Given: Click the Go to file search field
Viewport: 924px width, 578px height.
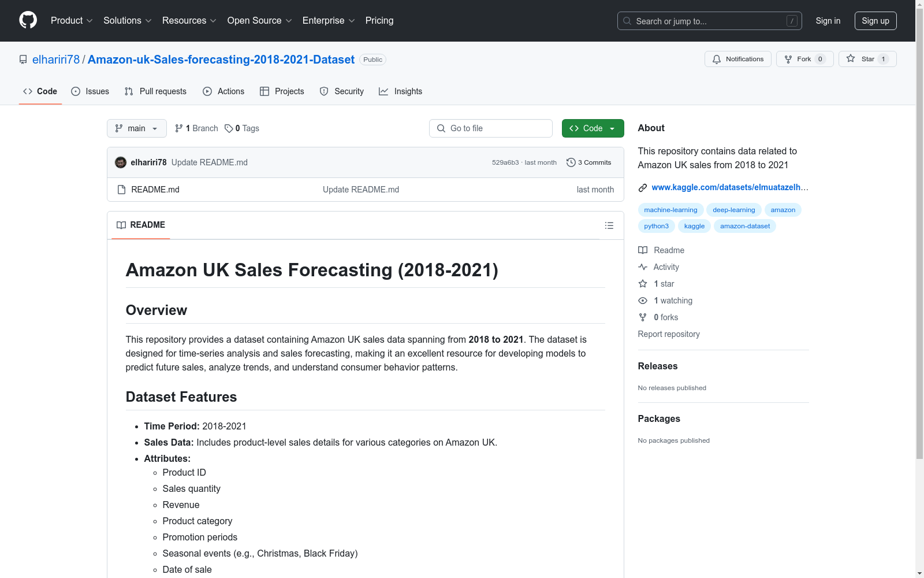Looking at the screenshot, I should point(490,128).
